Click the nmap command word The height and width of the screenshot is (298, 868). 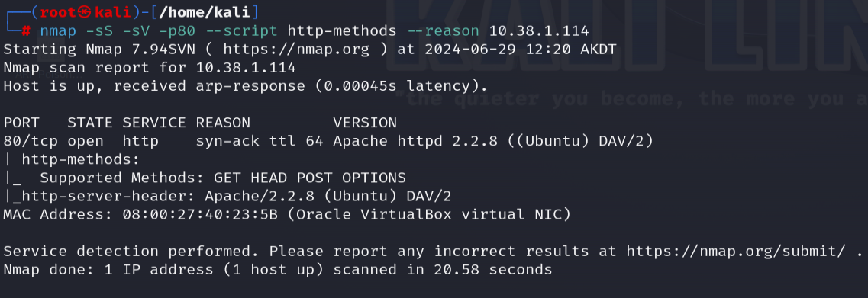57,31
